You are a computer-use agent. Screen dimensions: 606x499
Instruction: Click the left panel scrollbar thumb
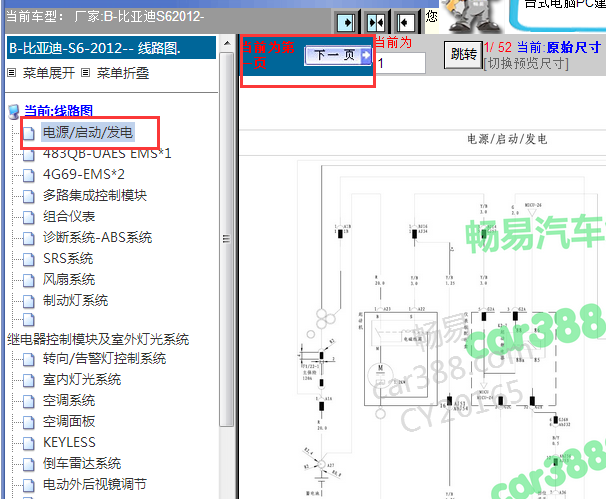pyautogui.click(x=227, y=239)
